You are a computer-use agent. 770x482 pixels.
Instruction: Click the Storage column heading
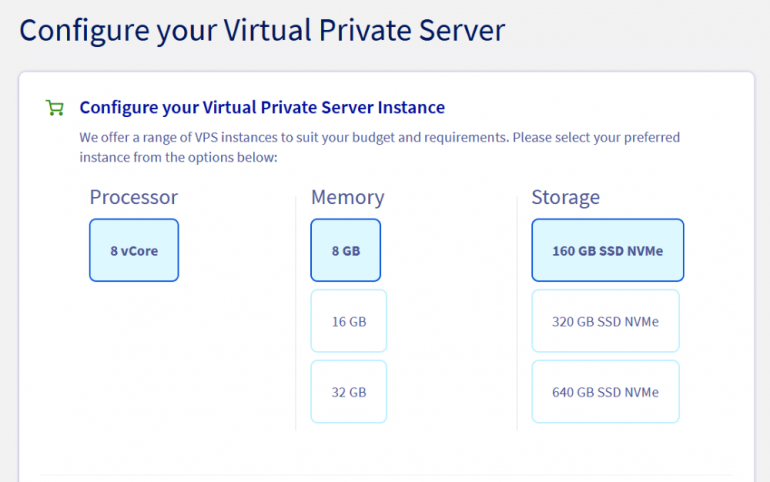tap(565, 197)
